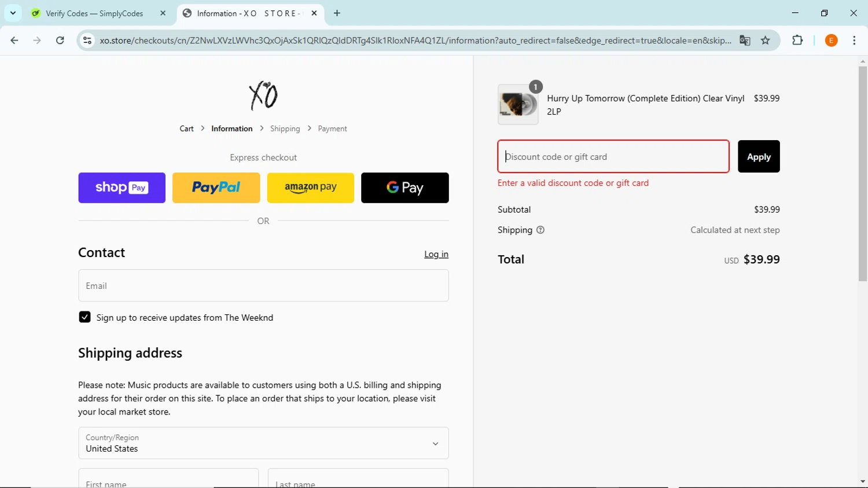Image resolution: width=868 pixels, height=488 pixels.
Task: Click the page URL in address bar
Action: tap(415, 41)
